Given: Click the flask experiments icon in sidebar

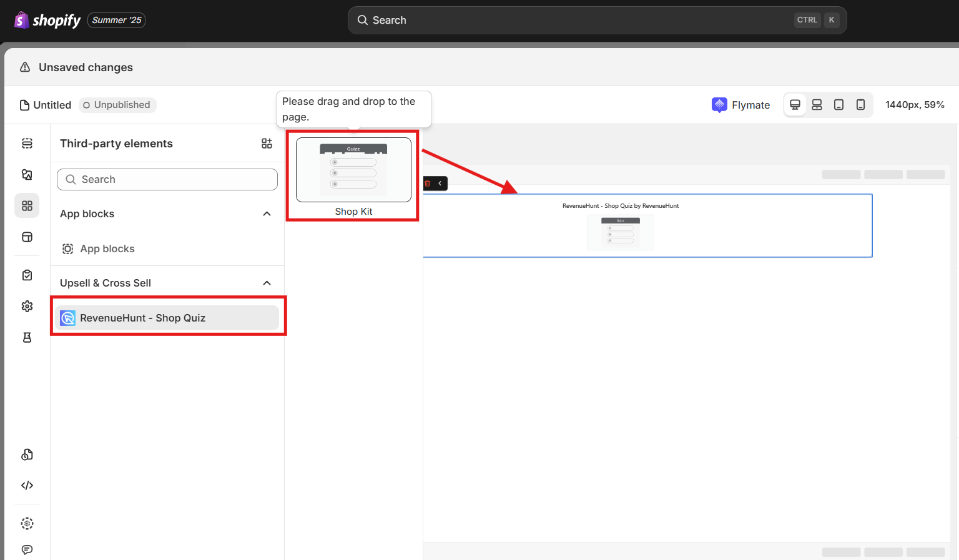Looking at the screenshot, I should click(x=27, y=338).
